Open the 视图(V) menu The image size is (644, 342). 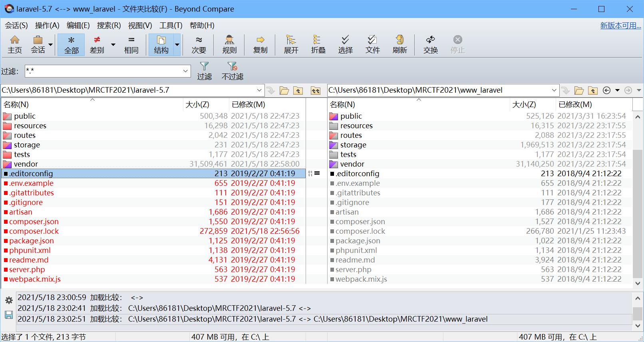[140, 26]
